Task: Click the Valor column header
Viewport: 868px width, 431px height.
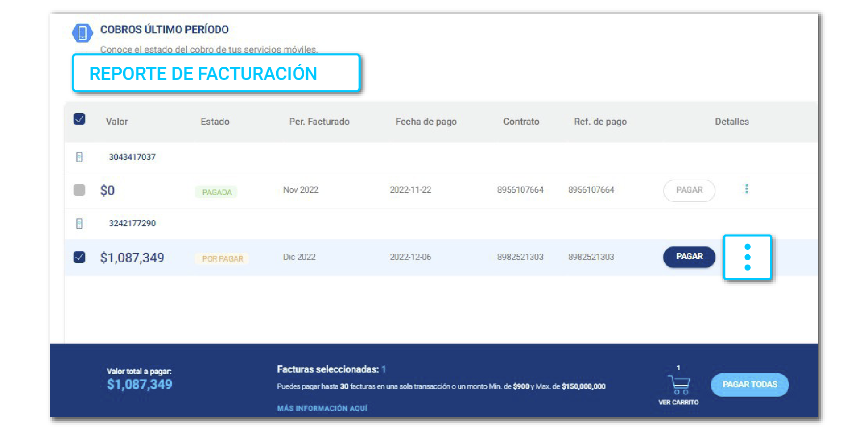Action: point(117,121)
